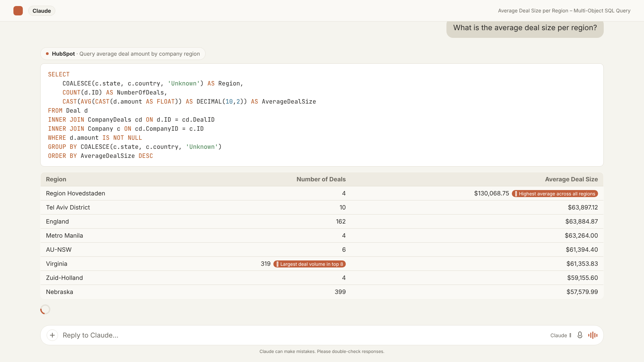Open the Claude model selector dropdown

560,336
